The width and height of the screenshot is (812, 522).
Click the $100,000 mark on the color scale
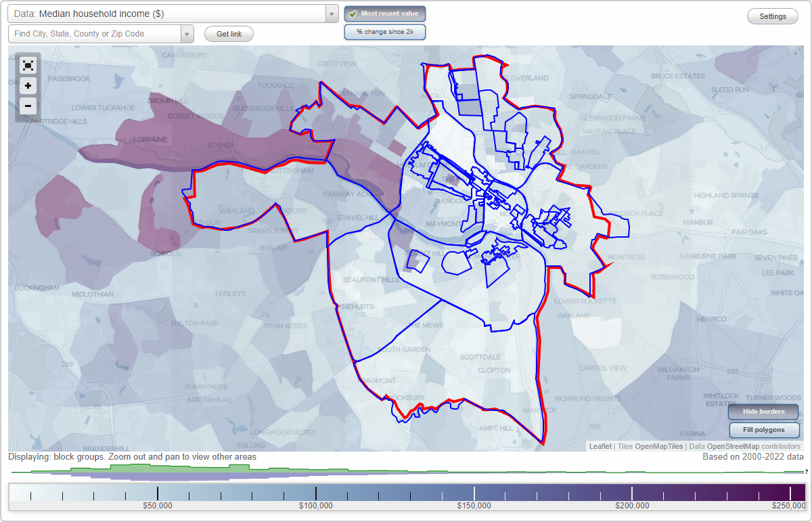click(x=317, y=496)
